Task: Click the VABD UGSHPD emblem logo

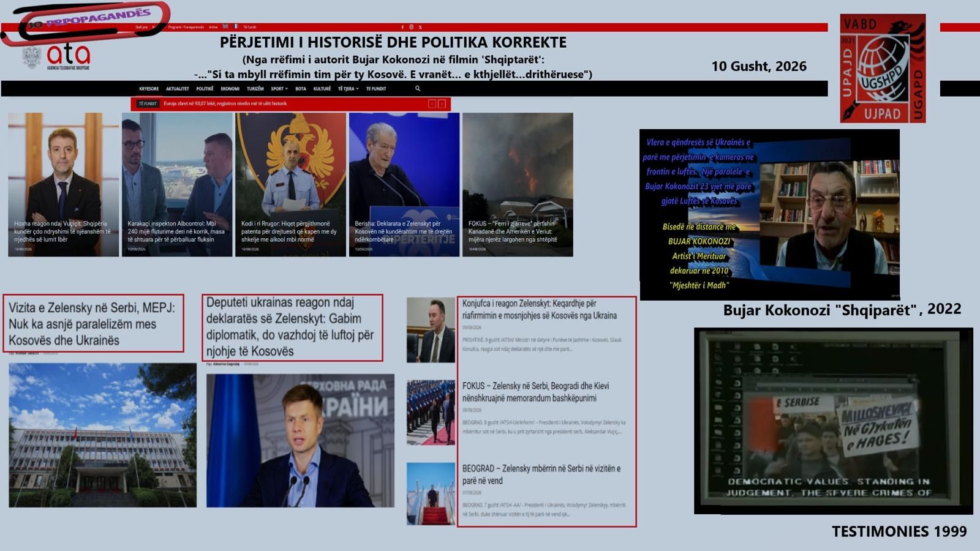Action: [883, 69]
